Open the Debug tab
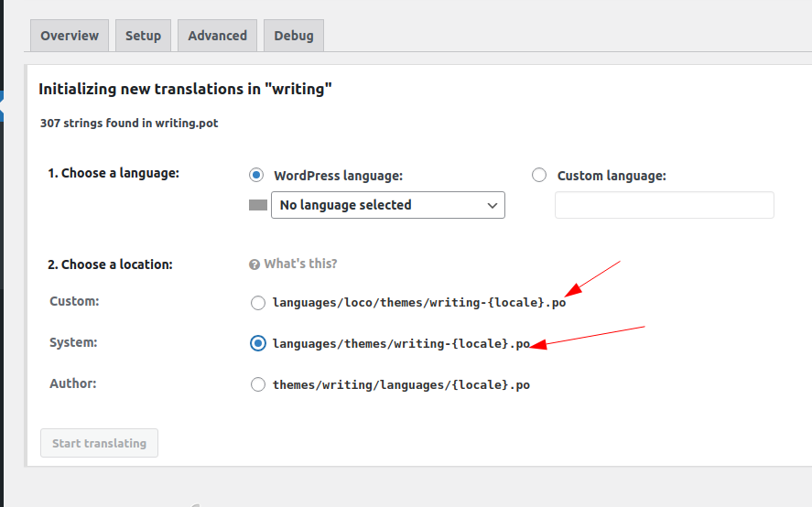 point(293,36)
